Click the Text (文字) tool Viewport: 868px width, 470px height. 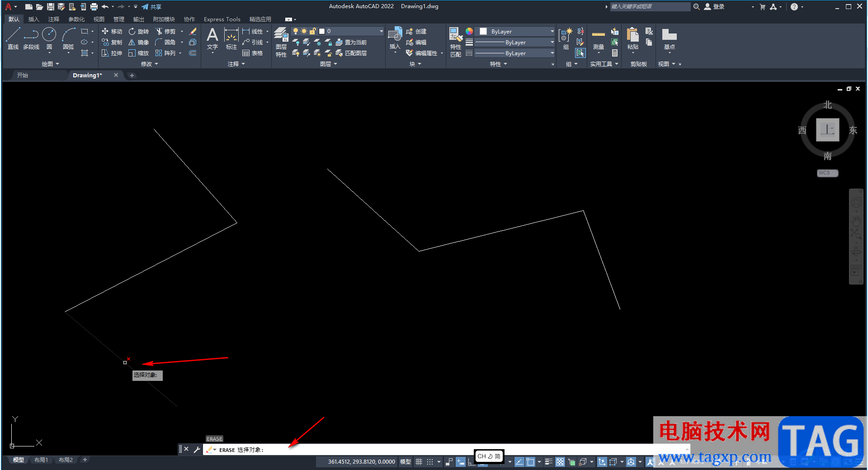pyautogui.click(x=212, y=38)
